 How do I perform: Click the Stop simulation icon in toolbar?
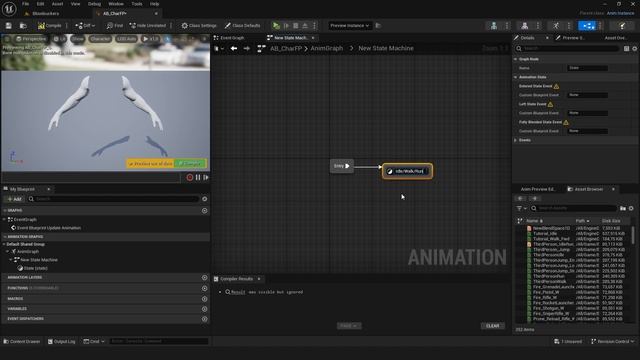point(296,26)
